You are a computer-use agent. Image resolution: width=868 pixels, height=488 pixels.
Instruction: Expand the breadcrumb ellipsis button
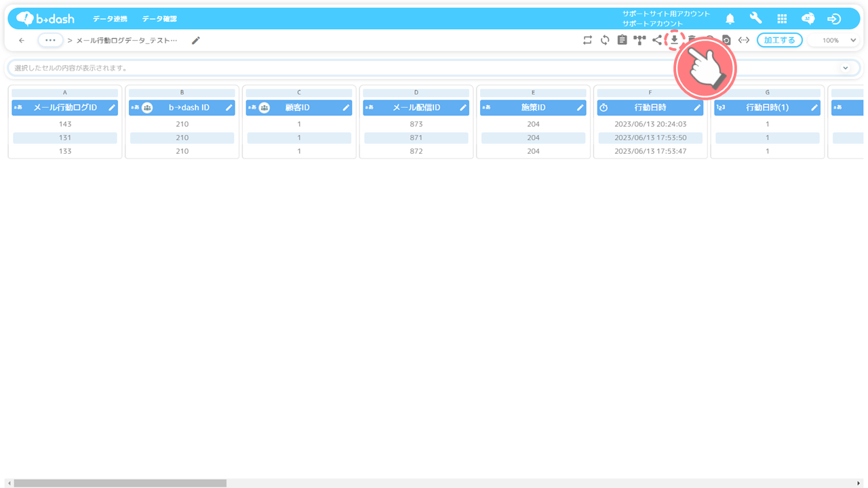tap(50, 40)
